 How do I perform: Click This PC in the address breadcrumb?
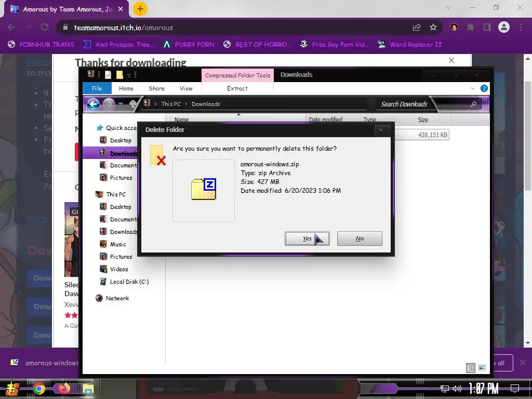coord(171,104)
